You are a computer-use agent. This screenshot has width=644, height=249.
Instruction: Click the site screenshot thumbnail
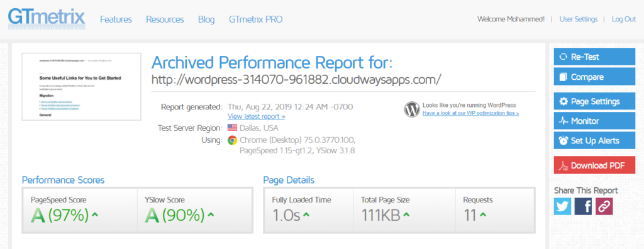[81, 86]
